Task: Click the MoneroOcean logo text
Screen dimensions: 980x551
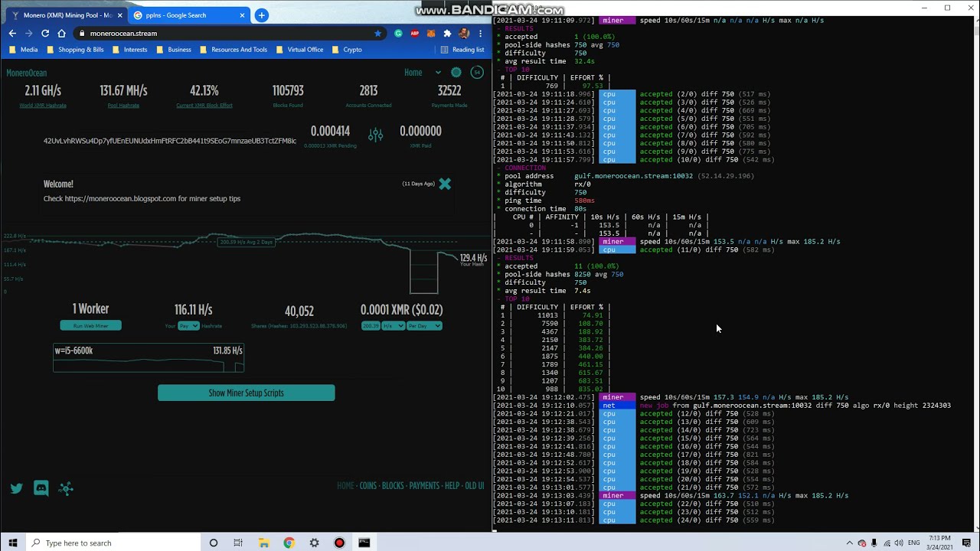Action: click(x=27, y=73)
